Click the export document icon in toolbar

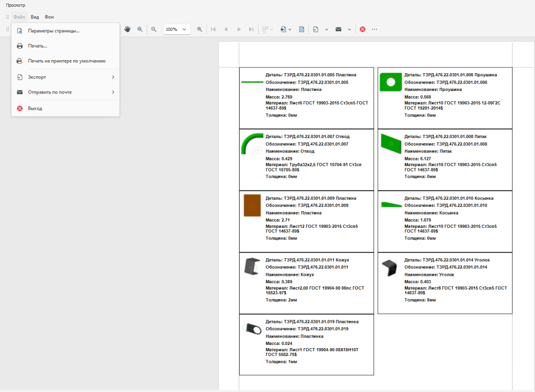point(316,29)
